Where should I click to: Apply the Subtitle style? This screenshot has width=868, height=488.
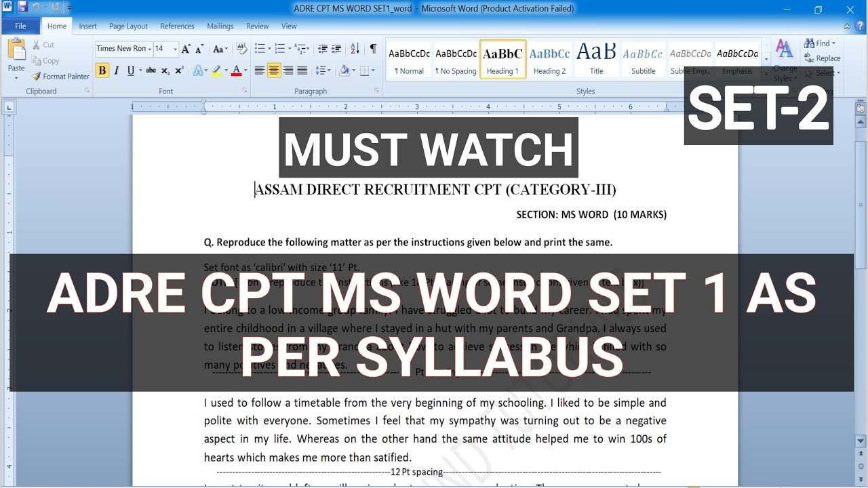click(x=643, y=60)
